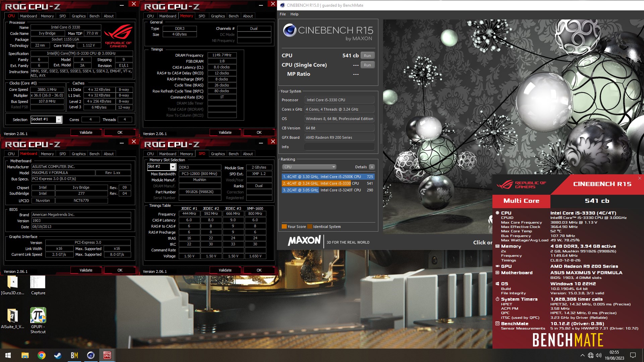
Task: Switch to Bench tab in the CPU-tab CPU-Z window
Action: point(94,16)
